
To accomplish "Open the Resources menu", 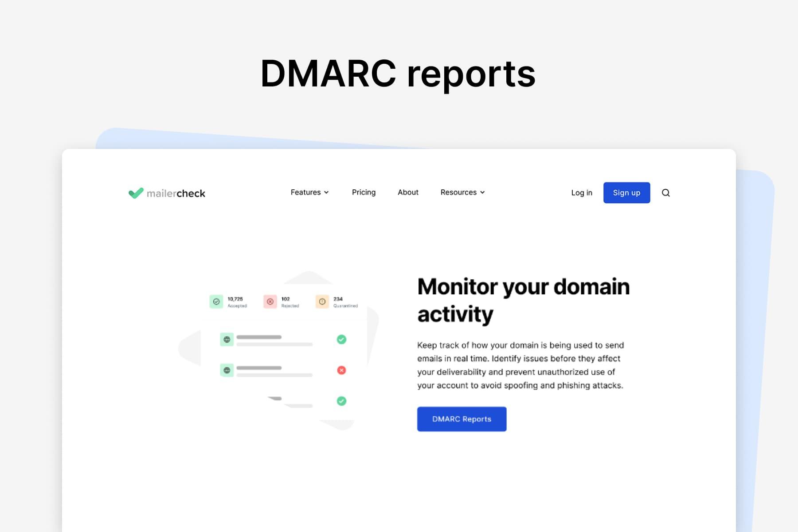I will 463,192.
